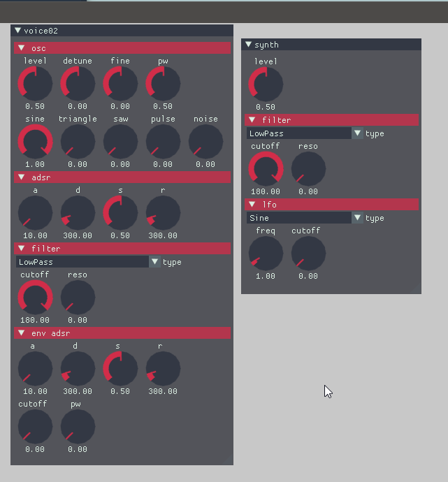Viewport: 448px width, 482px height.
Task: Click lfo freq value 1.00
Action: coord(266,276)
